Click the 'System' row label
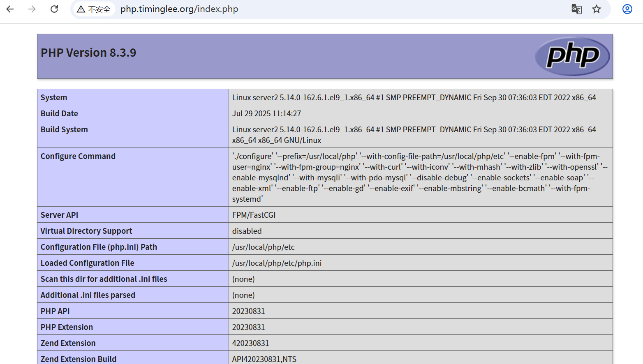643x364 pixels. click(x=54, y=97)
